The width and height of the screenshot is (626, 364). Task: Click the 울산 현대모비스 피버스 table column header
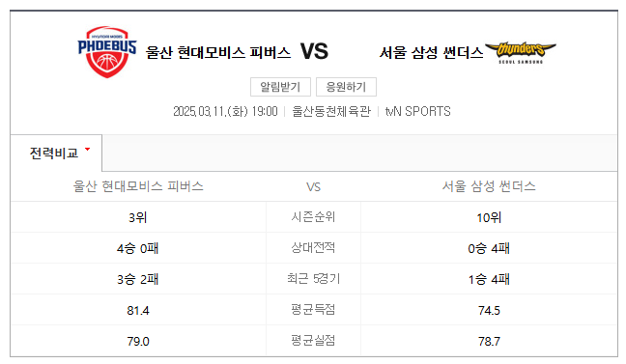coord(138,186)
